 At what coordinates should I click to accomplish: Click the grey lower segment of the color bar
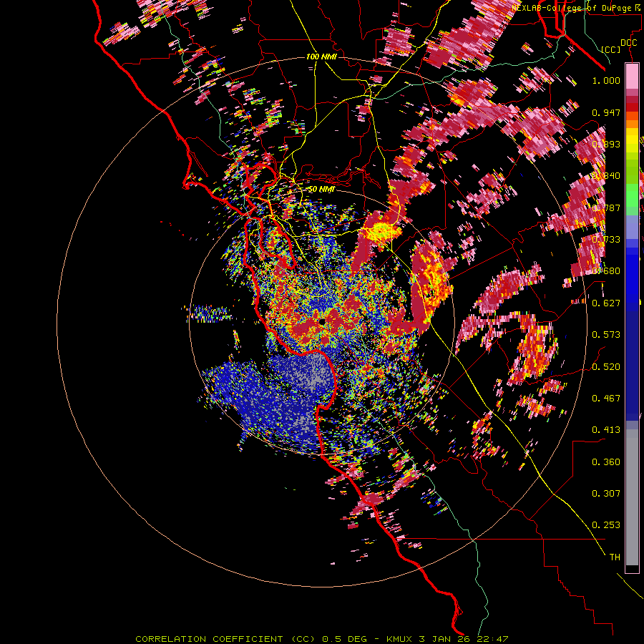tap(632, 497)
